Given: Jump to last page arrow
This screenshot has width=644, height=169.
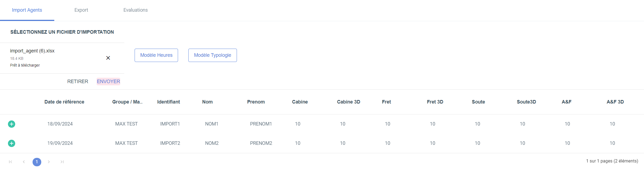Looking at the screenshot, I should click(62, 162).
